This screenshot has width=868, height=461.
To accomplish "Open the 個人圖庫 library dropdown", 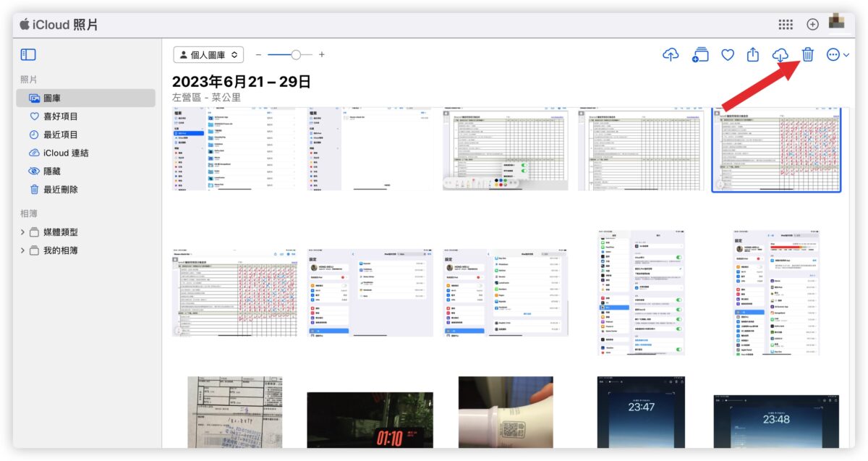I will [x=208, y=55].
